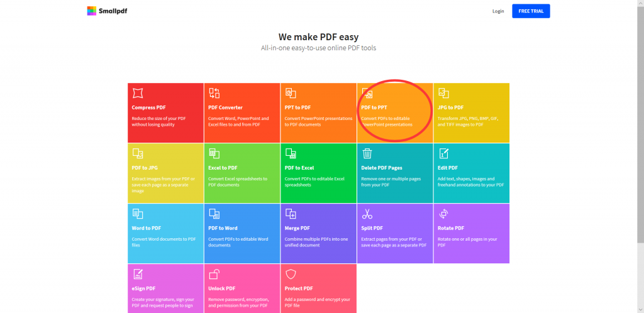Click the scissors icon for Split PDF
The height and width of the screenshot is (313, 644).
[x=367, y=214]
